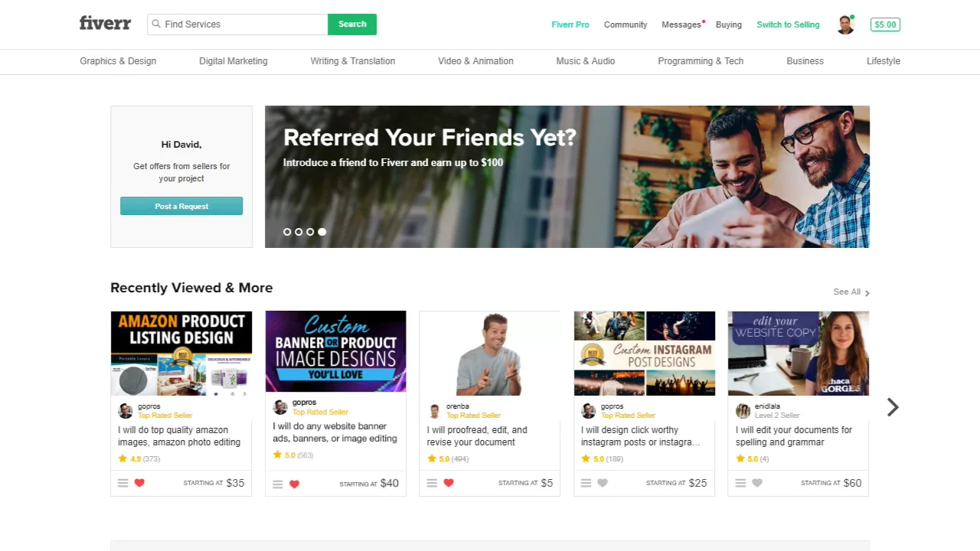Click the magnifier icon in search box
This screenshot has width=980, height=551.
[x=156, y=24]
